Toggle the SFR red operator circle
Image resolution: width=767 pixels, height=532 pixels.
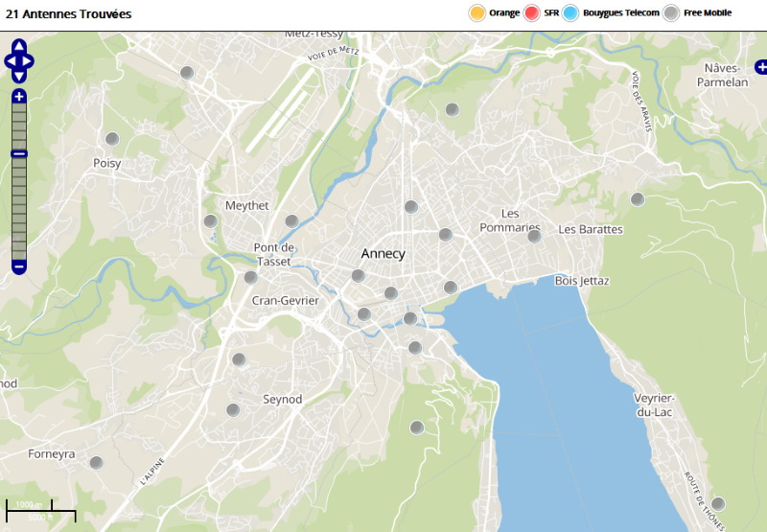tap(532, 13)
